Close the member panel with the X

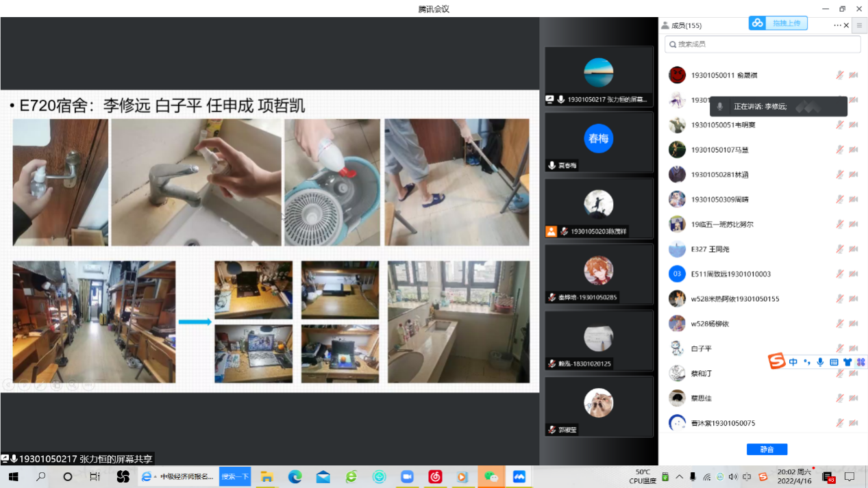coord(846,25)
